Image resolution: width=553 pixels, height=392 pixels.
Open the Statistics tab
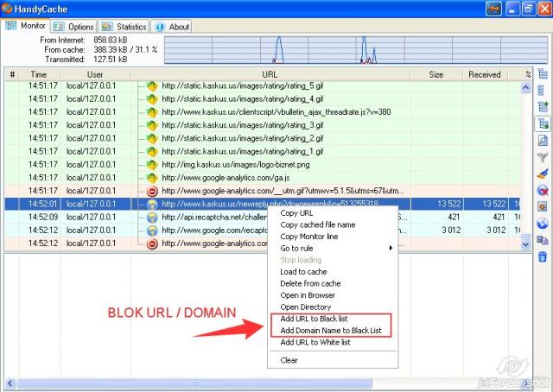click(x=124, y=27)
